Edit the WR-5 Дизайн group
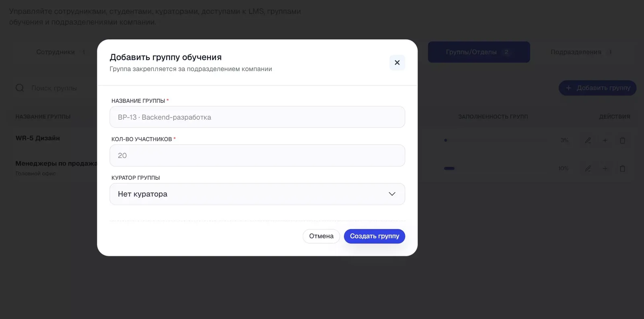This screenshot has width=644, height=319. (588, 140)
